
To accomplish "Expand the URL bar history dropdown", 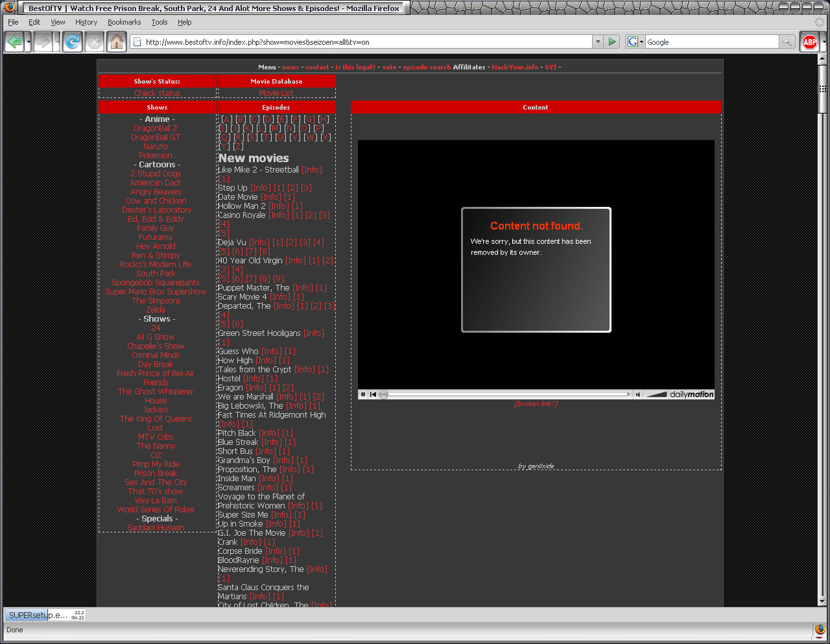I will (x=597, y=42).
